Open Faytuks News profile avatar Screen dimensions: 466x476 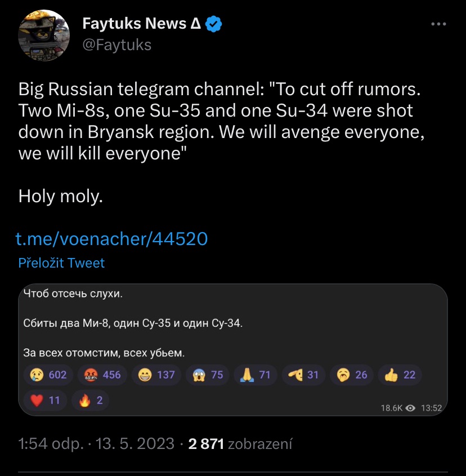44,35
